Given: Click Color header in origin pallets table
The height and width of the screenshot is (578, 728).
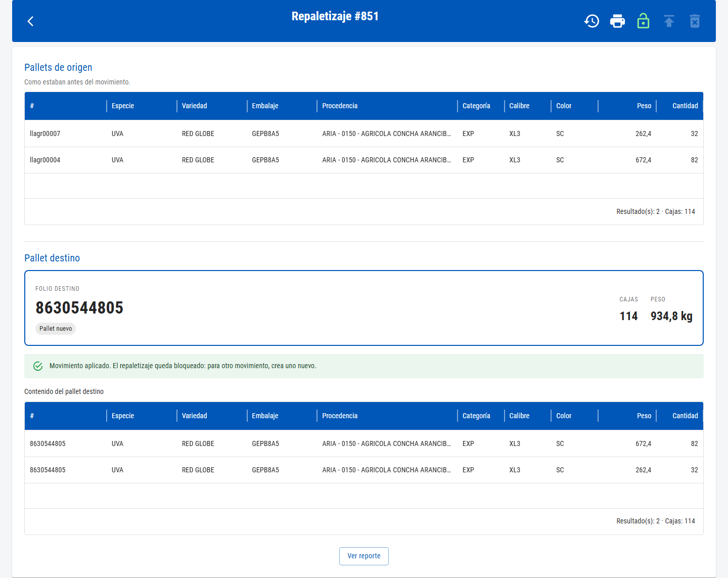Looking at the screenshot, I should coord(564,106).
